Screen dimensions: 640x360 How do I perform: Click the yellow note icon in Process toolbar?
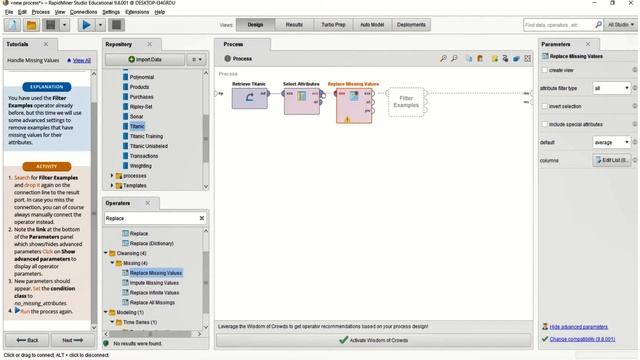[x=494, y=59]
